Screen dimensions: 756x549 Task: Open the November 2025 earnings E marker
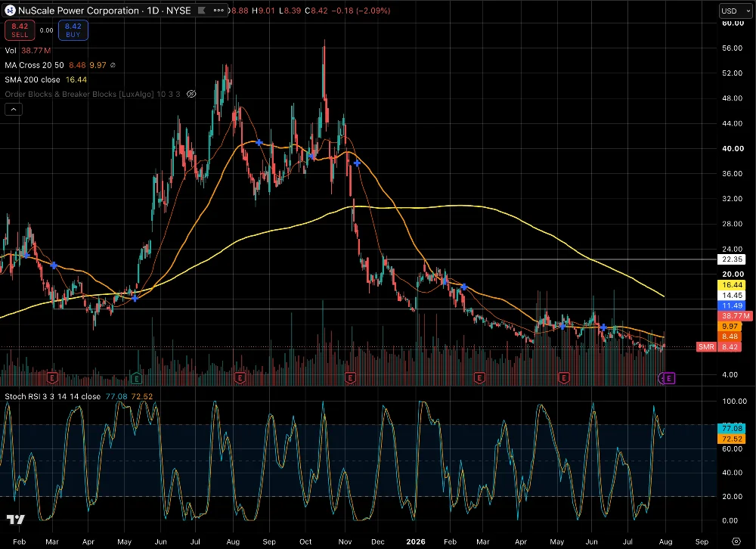pyautogui.click(x=351, y=378)
